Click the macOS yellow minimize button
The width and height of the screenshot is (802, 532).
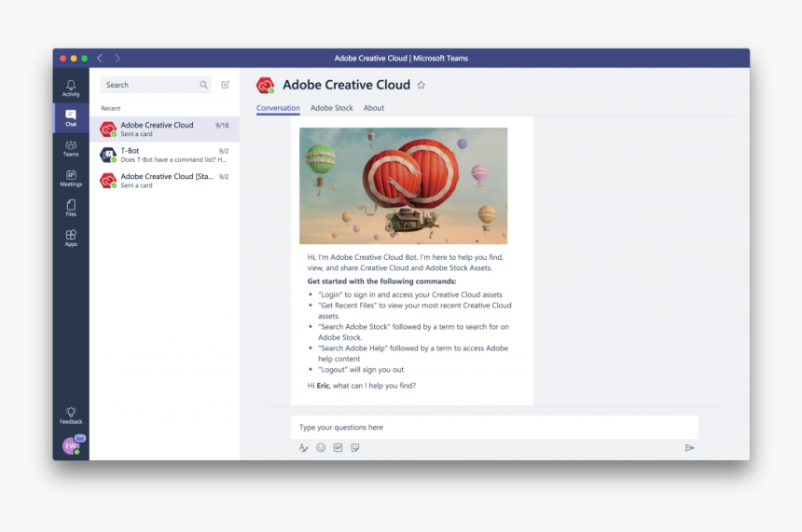click(x=74, y=59)
